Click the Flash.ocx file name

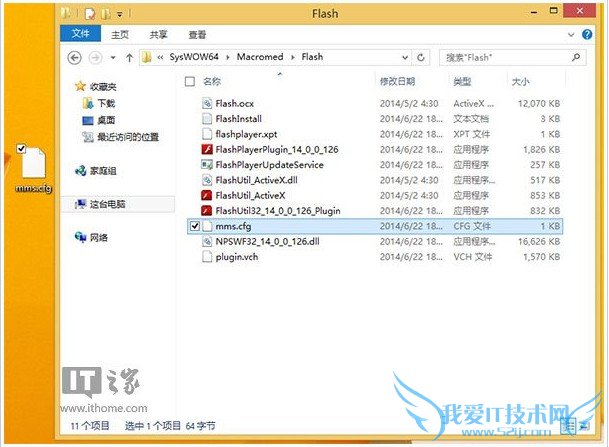[x=234, y=103]
